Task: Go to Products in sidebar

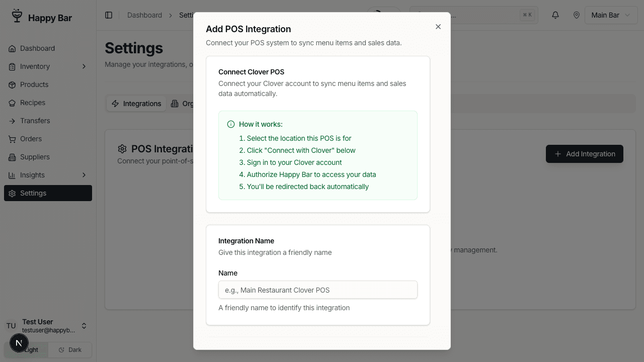Action: click(x=48, y=84)
